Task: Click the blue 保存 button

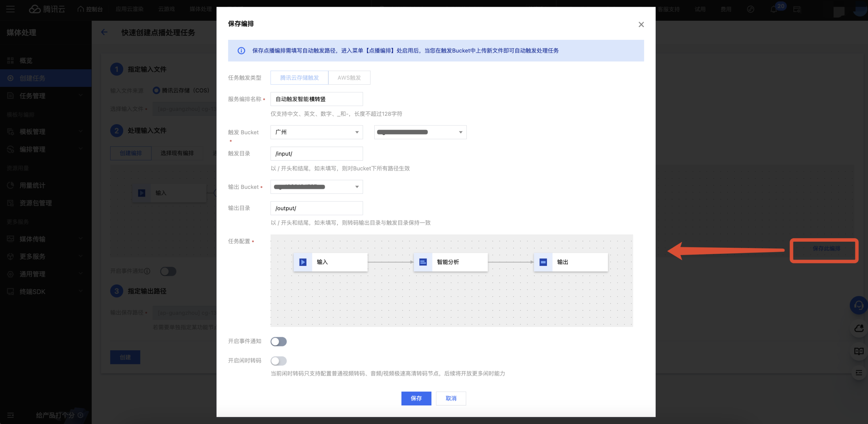Action: click(x=416, y=398)
